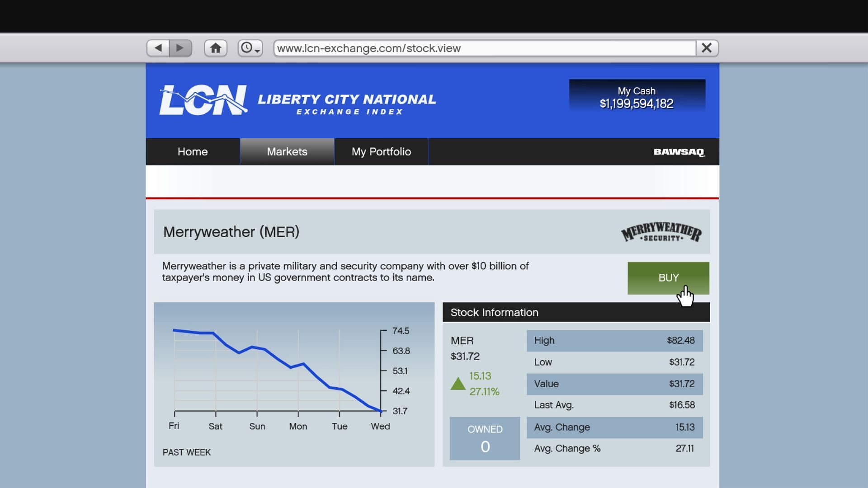Click the Liberty City National Exchange Index title
The width and height of the screenshot is (868, 488).
[x=347, y=104]
